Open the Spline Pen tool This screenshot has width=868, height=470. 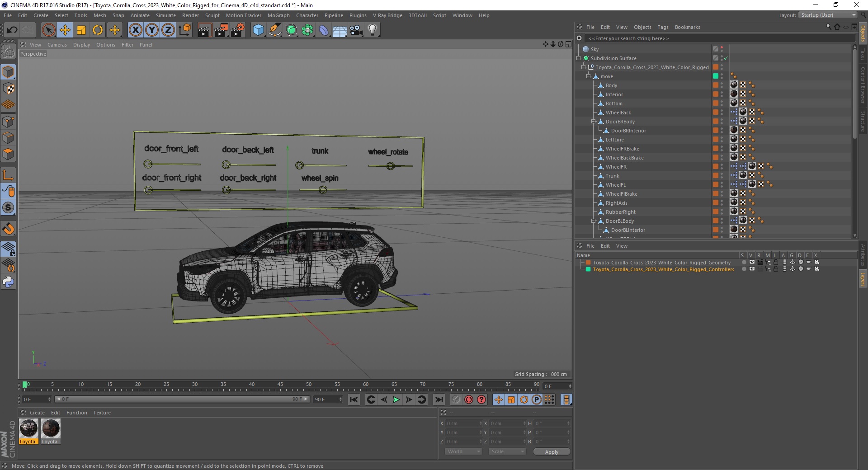[x=274, y=30]
